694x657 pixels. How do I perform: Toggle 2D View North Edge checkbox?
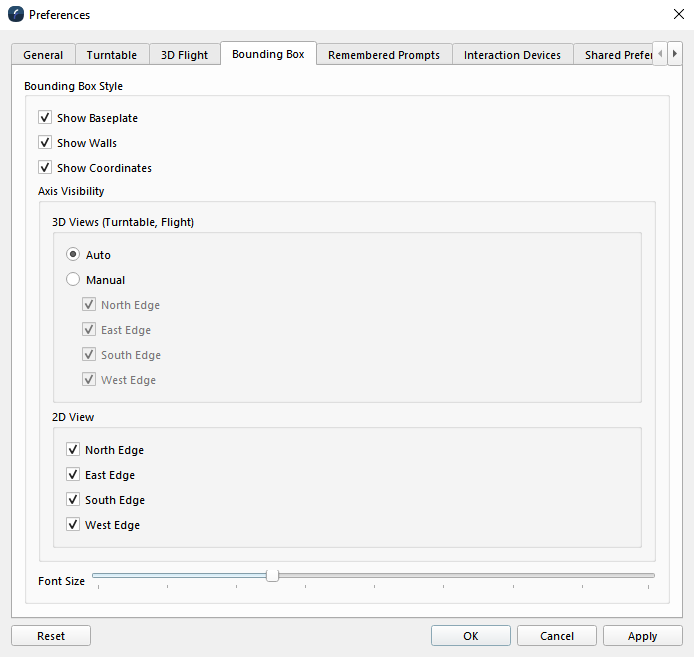(x=73, y=450)
